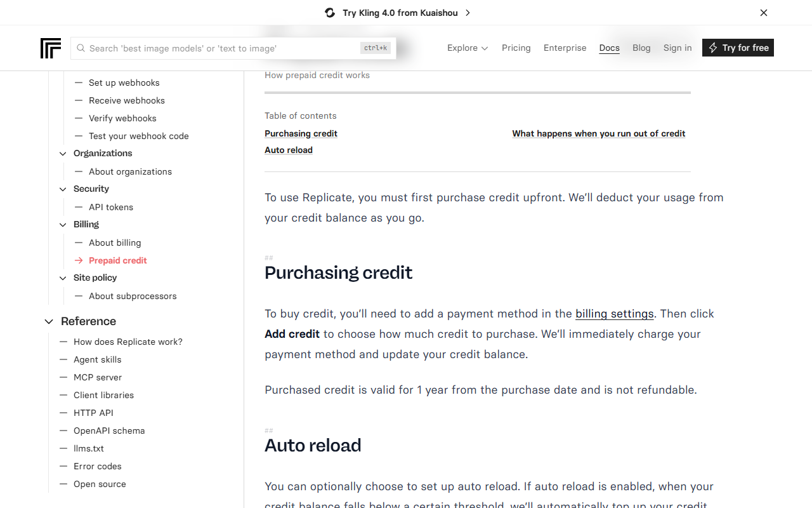Viewport: 812px width, 508px height.
Task: Click the arrow icon beside Prepaid credit
Action: (79, 260)
